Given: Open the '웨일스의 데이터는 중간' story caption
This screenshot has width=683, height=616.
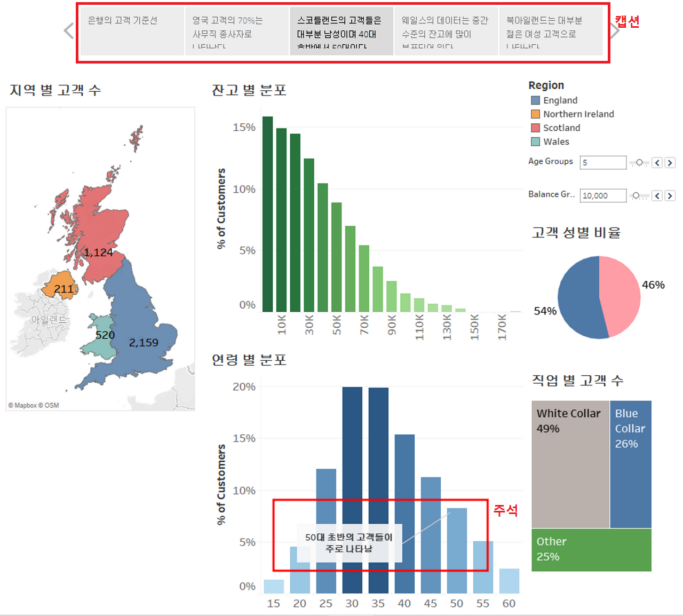Looking at the screenshot, I should tap(446, 31).
